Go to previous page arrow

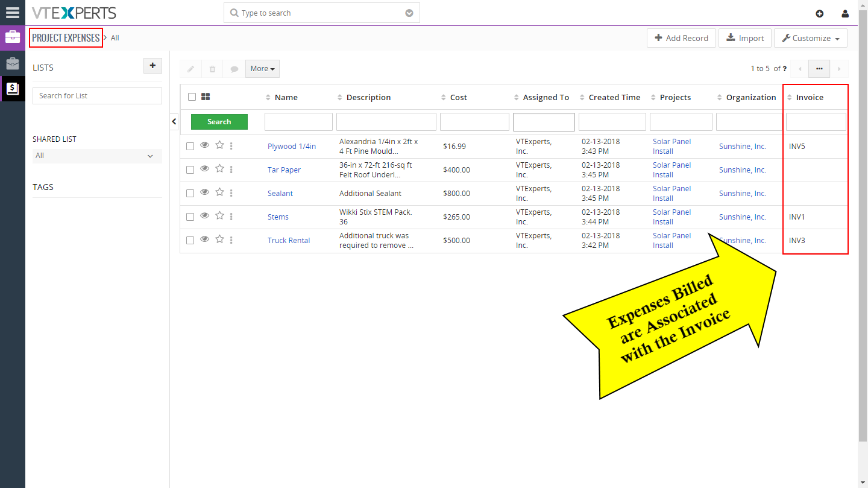(800, 69)
